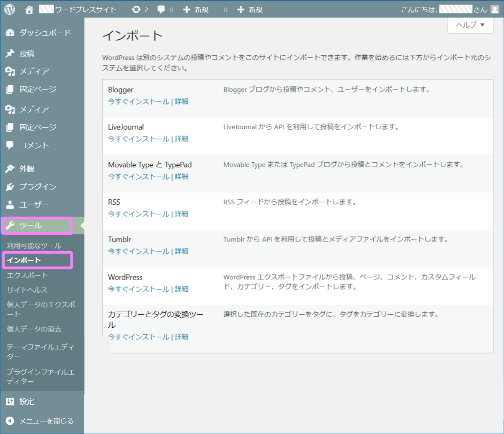Image resolution: width=504 pixels, height=434 pixels.
Task: Select the ダッシュボード gauge icon
Action: 10,32
